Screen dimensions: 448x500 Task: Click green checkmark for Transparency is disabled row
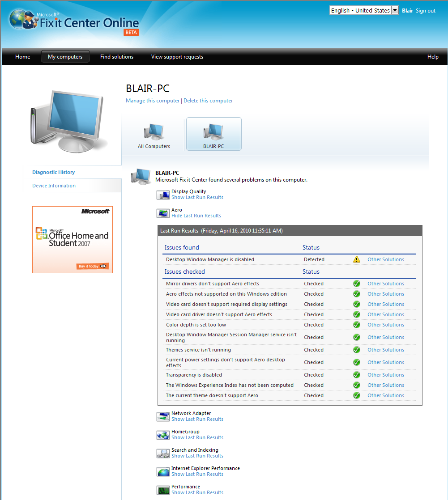356,375
